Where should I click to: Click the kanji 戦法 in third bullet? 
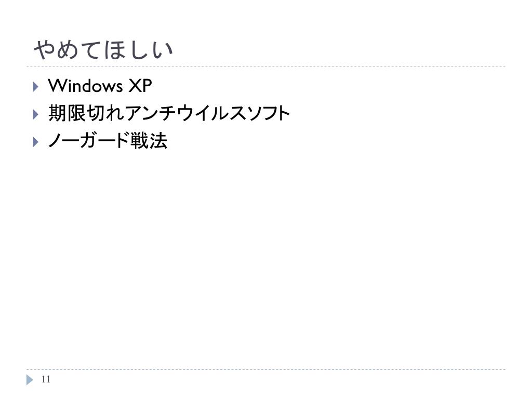pos(149,140)
